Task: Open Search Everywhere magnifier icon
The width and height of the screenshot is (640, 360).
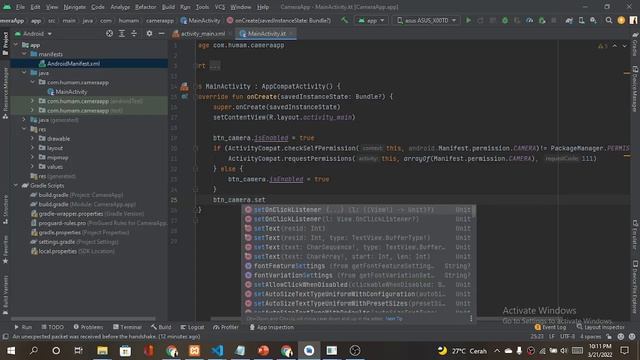Action: pos(609,20)
